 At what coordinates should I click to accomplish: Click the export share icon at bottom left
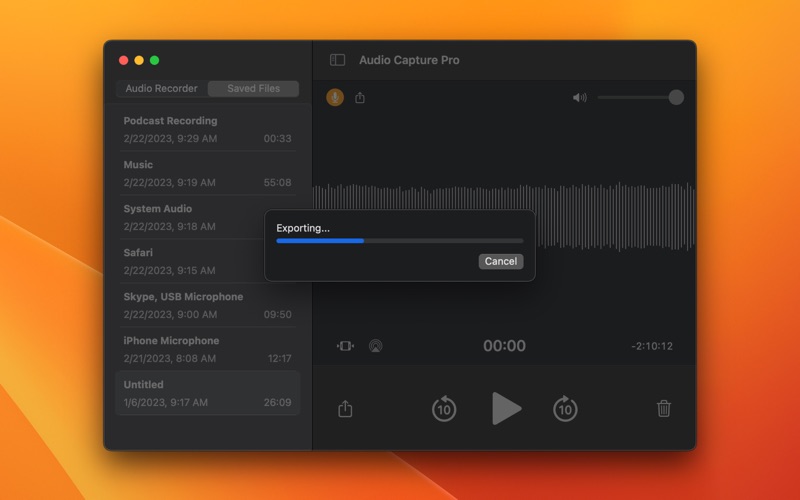coord(345,409)
